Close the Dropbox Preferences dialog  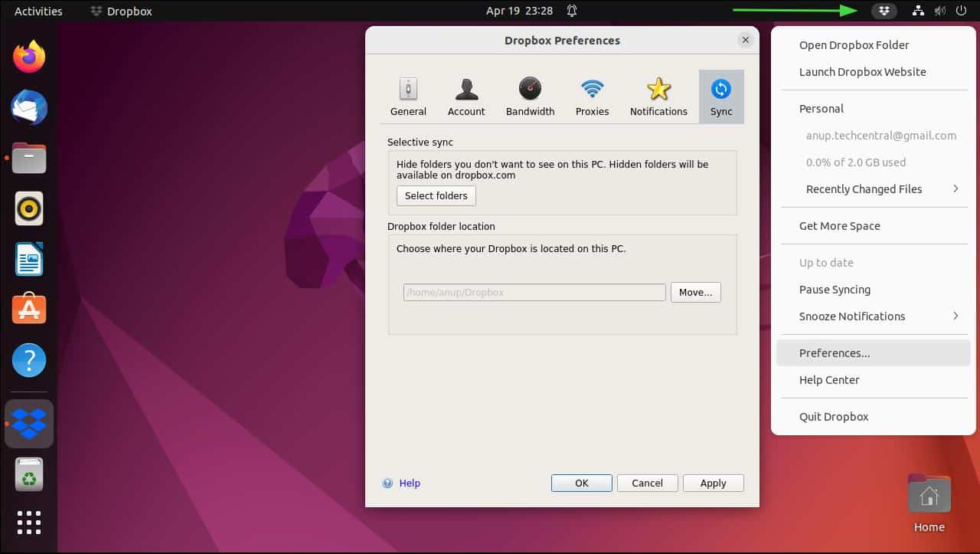tap(745, 41)
